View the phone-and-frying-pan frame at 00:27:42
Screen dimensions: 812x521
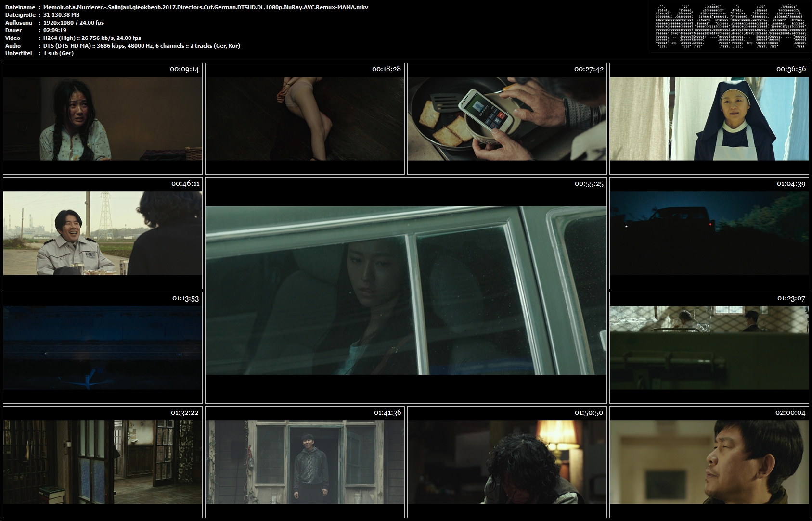point(507,118)
